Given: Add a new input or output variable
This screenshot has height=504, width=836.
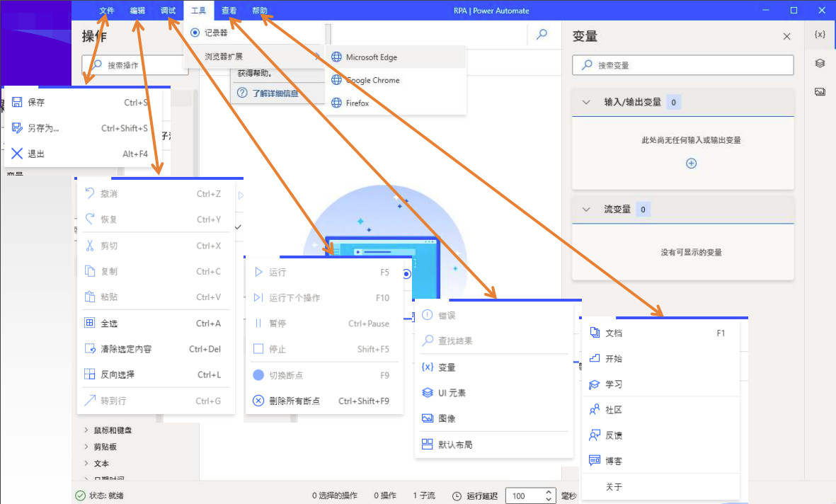Looking at the screenshot, I should tap(691, 164).
